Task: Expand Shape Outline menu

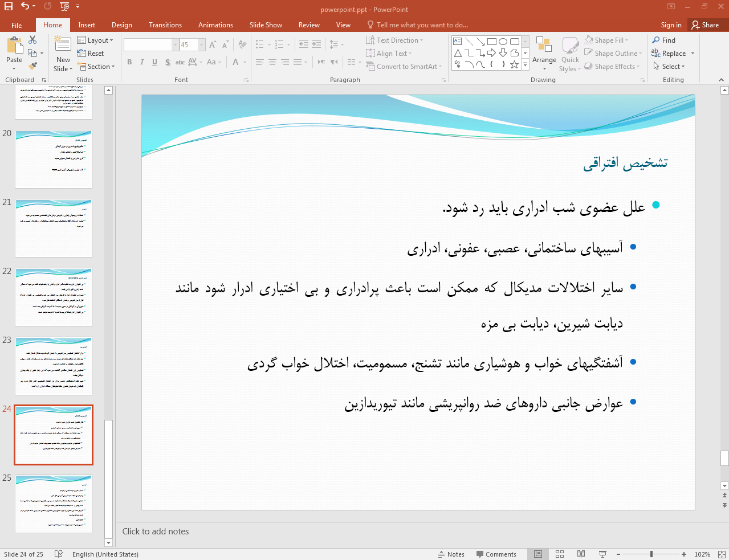Action: [x=613, y=54]
